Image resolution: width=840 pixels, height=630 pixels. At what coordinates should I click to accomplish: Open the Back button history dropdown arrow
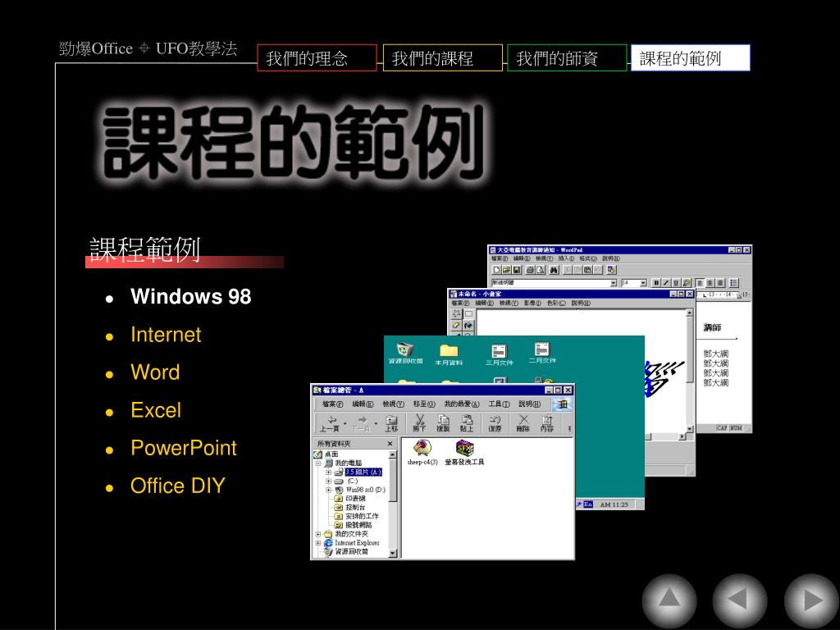click(x=345, y=423)
